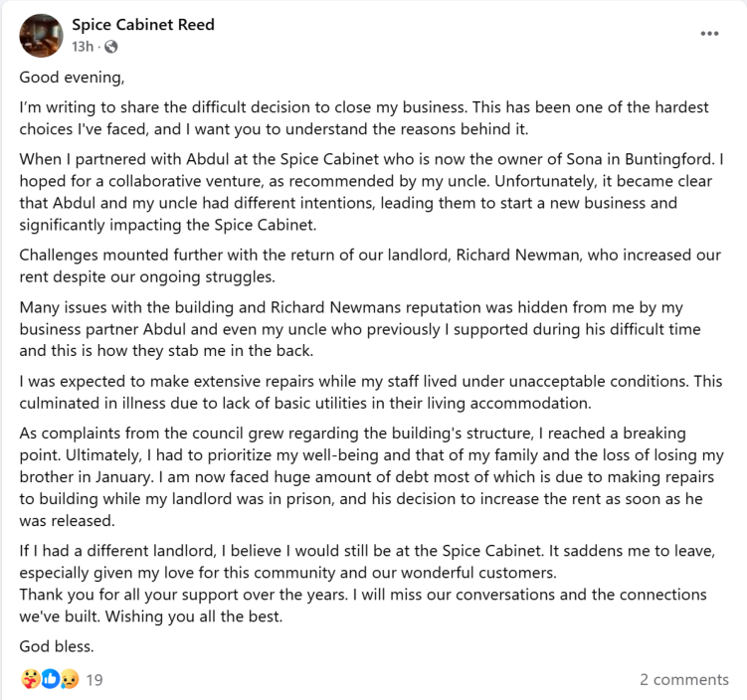Image resolution: width=747 pixels, height=700 pixels.
Task: Click the 'If I had a different landlord' line
Action: click(x=367, y=562)
